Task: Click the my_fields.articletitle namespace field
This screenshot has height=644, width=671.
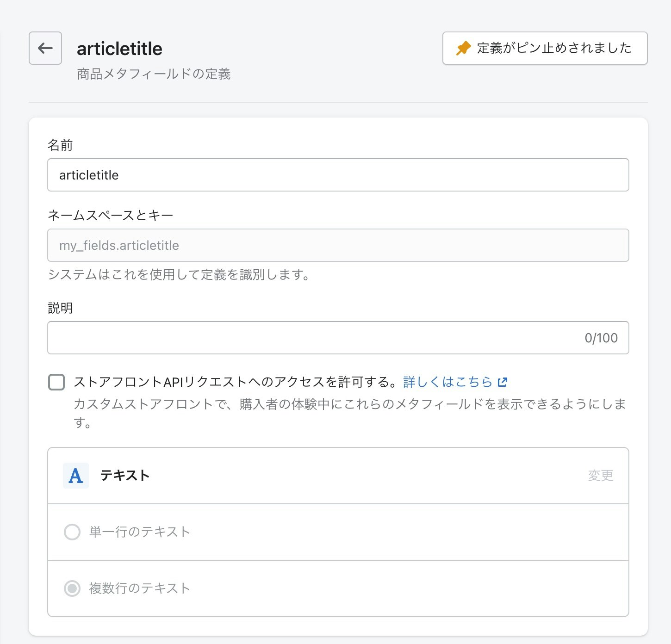Action: (337, 245)
